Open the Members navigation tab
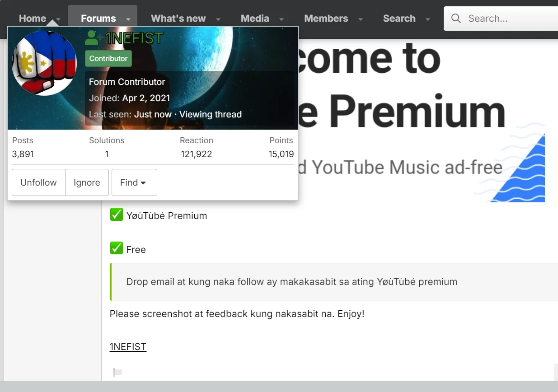The height and width of the screenshot is (392, 558). pos(326,19)
